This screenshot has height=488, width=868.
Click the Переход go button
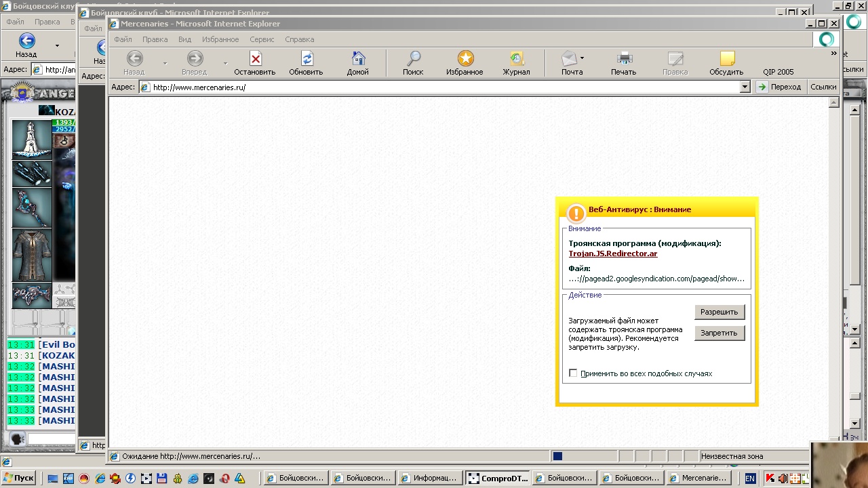click(779, 87)
